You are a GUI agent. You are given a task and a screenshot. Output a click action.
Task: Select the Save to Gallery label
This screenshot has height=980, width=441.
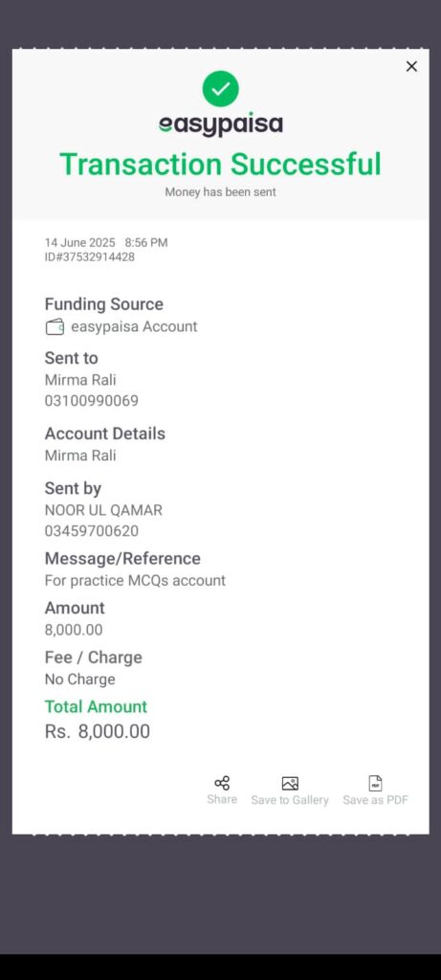coord(290,800)
